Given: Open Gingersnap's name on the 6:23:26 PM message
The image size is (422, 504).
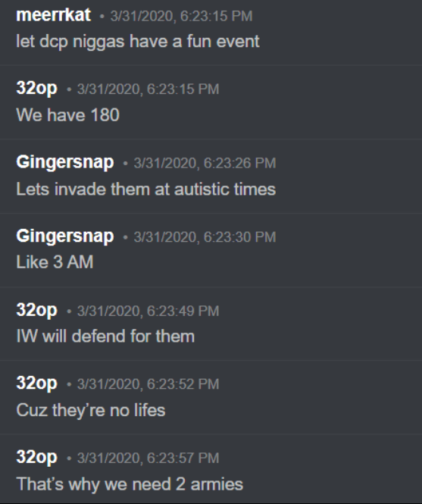Looking at the screenshot, I should (x=65, y=162).
